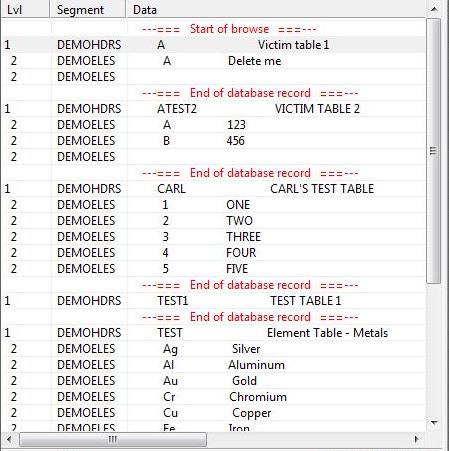This screenshot has width=449, height=451.
Task: Select the Chromium element row
Action: point(213,397)
